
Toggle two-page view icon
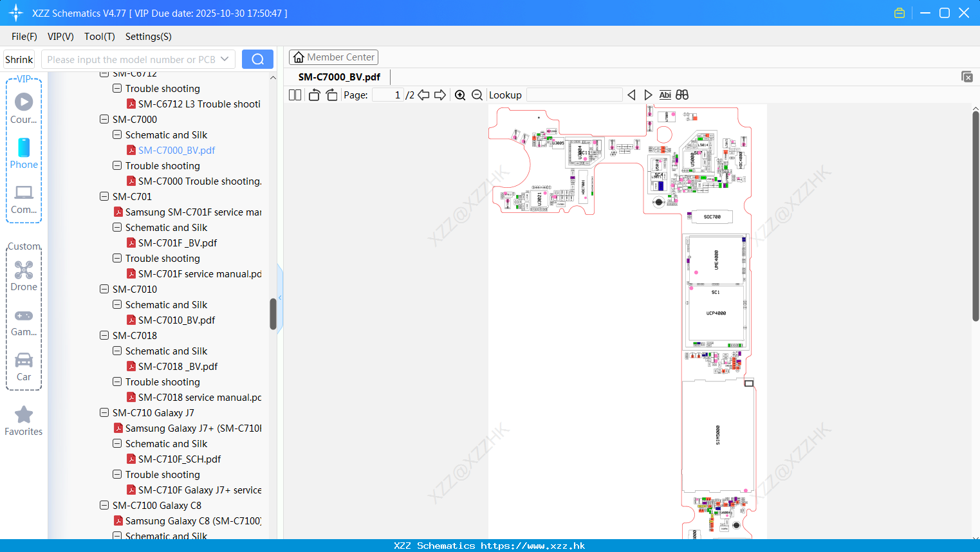pyautogui.click(x=295, y=95)
